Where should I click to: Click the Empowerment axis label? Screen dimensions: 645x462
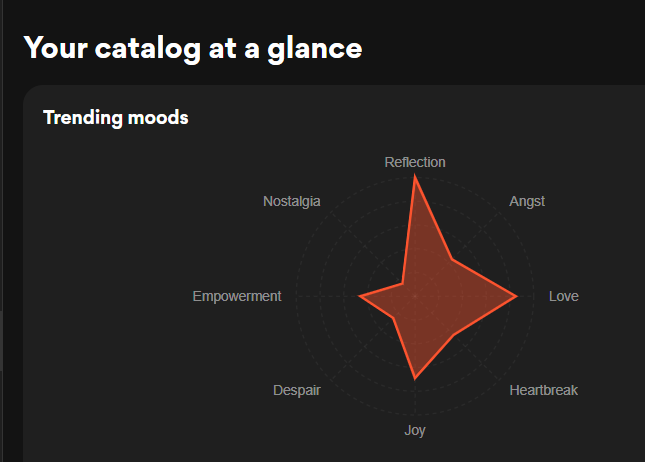point(237,296)
